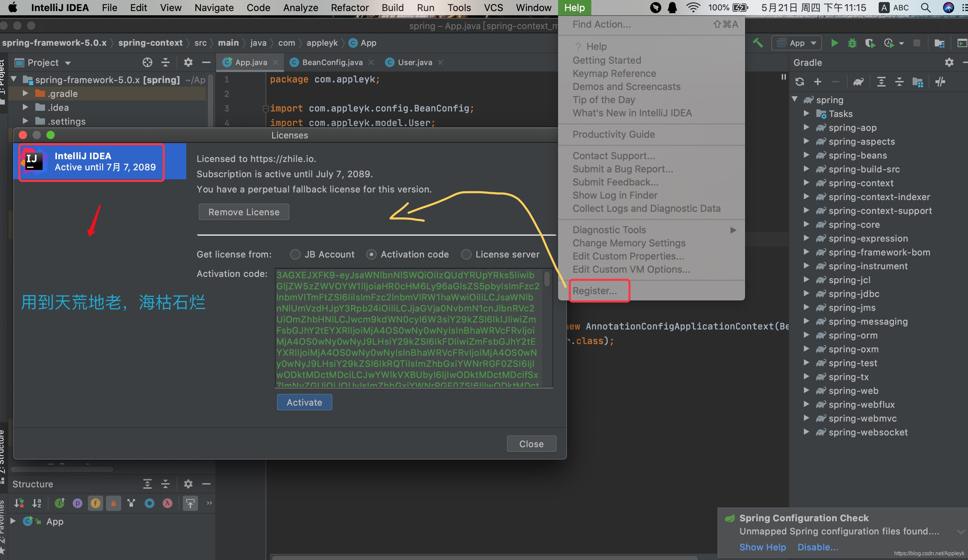The height and width of the screenshot is (560, 968).
Task: Expand the Tasks node in Gradle
Action: (806, 114)
